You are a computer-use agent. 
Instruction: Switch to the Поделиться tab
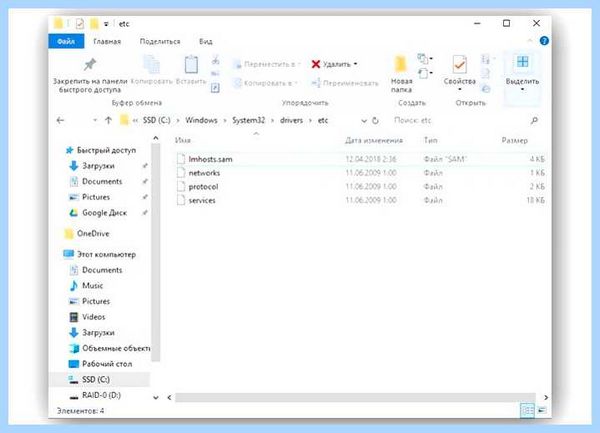pyautogui.click(x=160, y=41)
